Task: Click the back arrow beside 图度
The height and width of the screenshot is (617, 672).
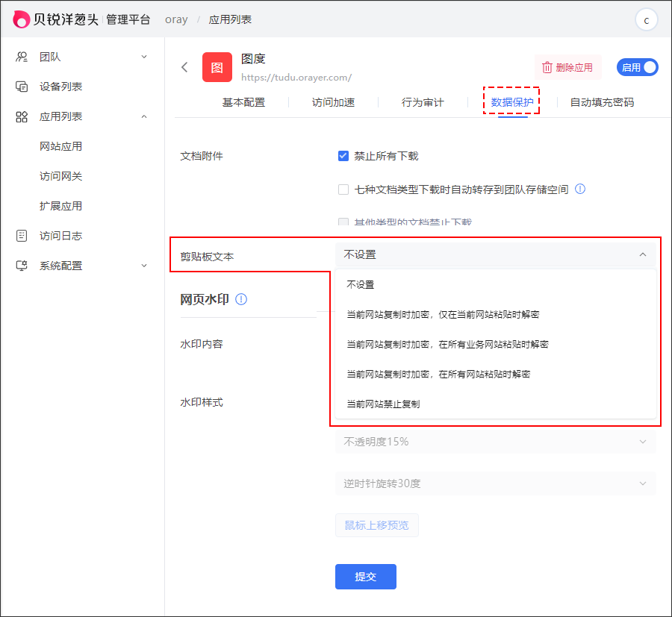Action: [184, 67]
